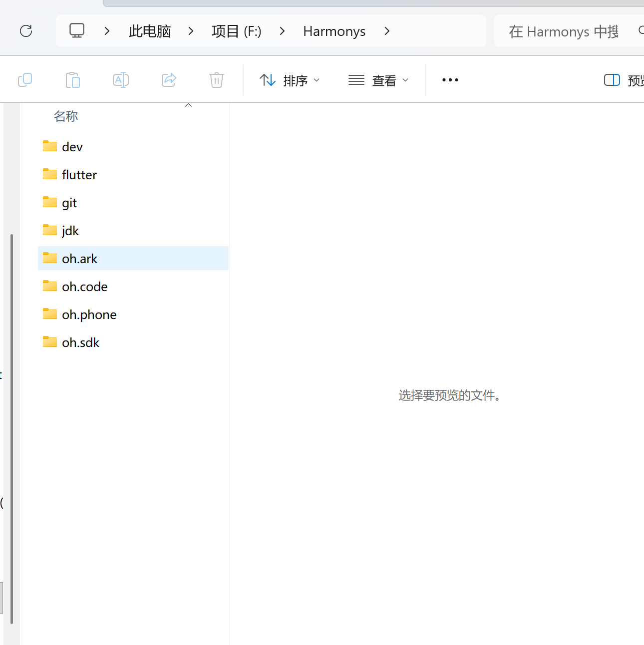Navigate to 项目 (F:) via breadcrumb
Screen dimensions: 644x645
pos(236,31)
